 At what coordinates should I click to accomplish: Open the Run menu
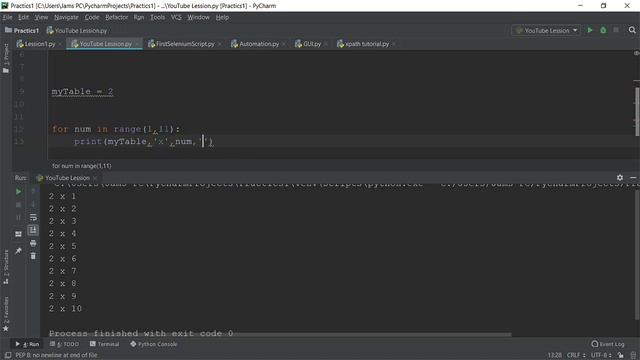[139, 17]
